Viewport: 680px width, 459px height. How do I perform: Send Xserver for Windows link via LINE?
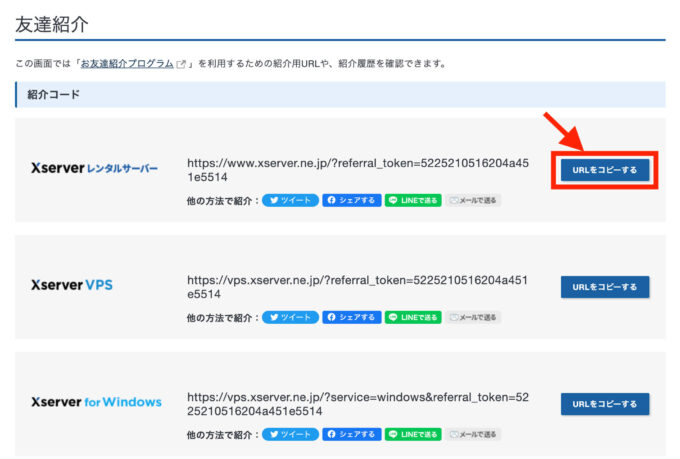(413, 434)
